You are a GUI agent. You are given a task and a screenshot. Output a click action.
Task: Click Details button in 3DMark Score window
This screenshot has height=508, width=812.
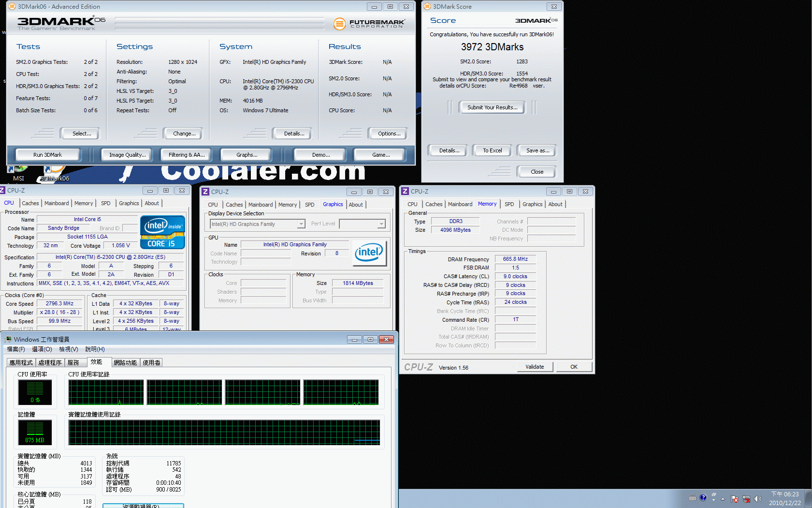(449, 150)
